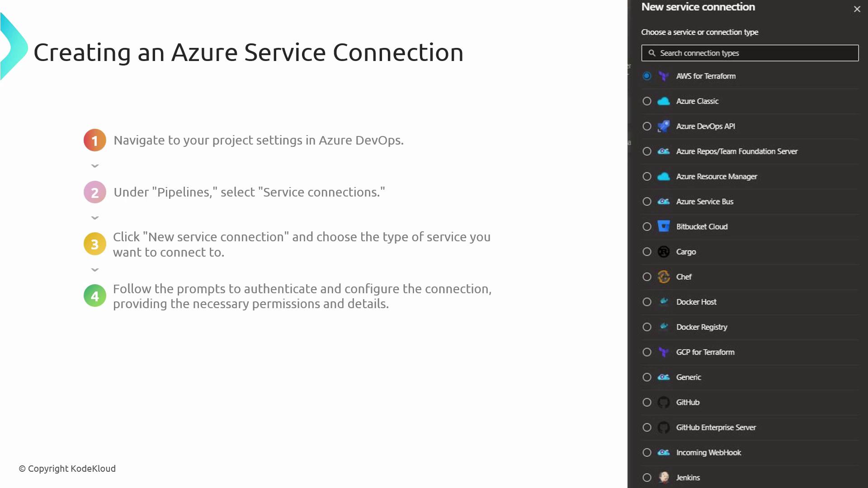The width and height of the screenshot is (868, 488).
Task: Click the chevron below step 3
Action: click(x=95, y=270)
